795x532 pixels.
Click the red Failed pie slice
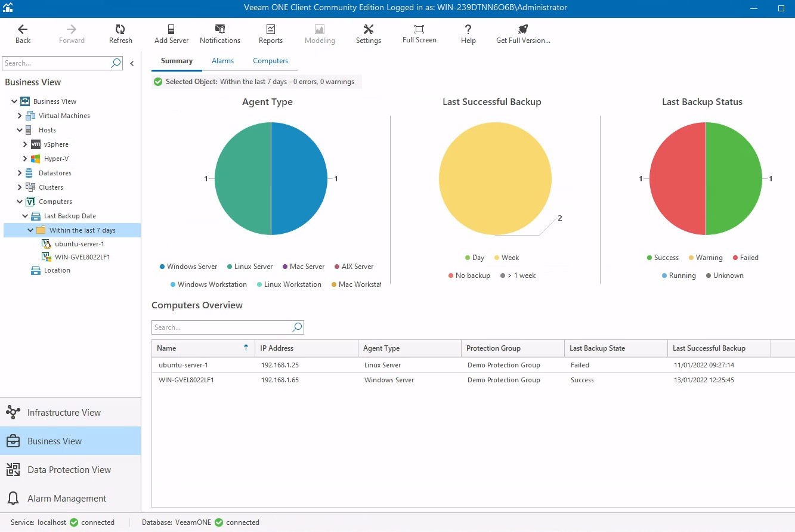[677, 179]
